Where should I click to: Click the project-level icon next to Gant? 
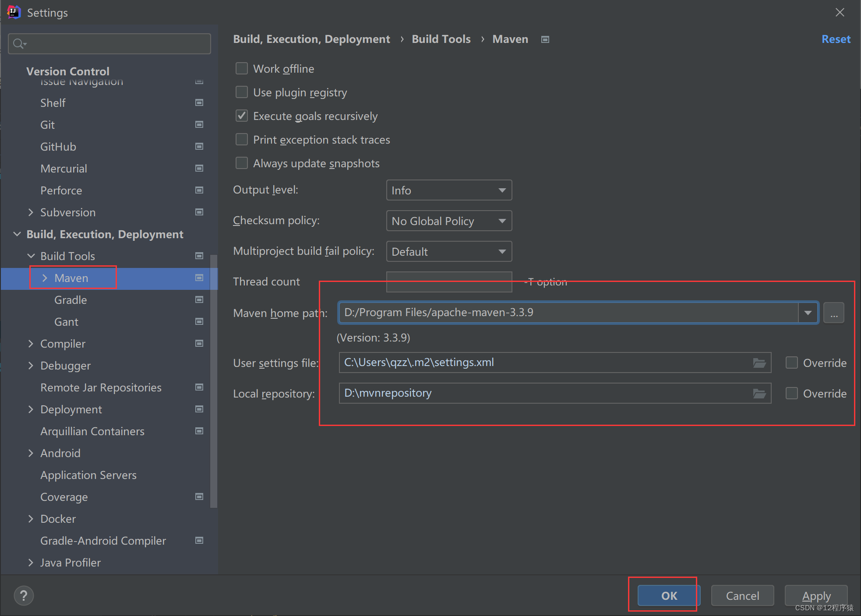(199, 321)
